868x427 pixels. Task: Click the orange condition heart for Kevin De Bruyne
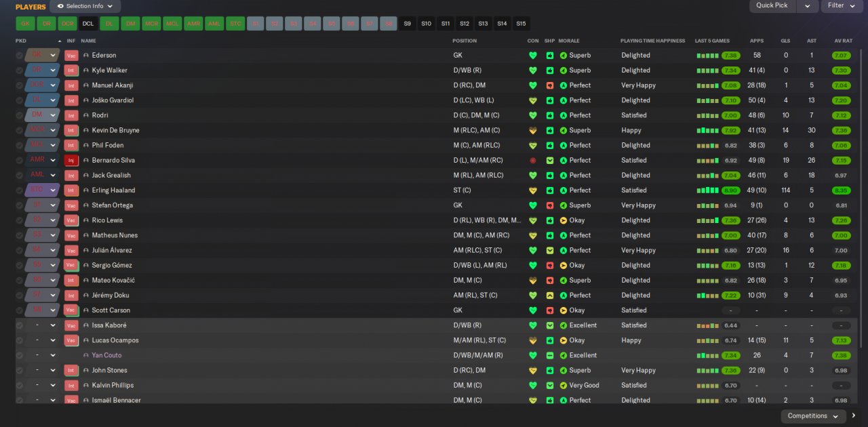pos(533,130)
